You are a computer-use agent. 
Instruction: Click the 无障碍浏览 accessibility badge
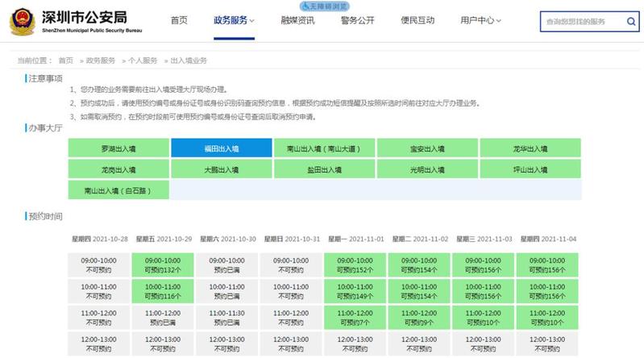tap(323, 5)
